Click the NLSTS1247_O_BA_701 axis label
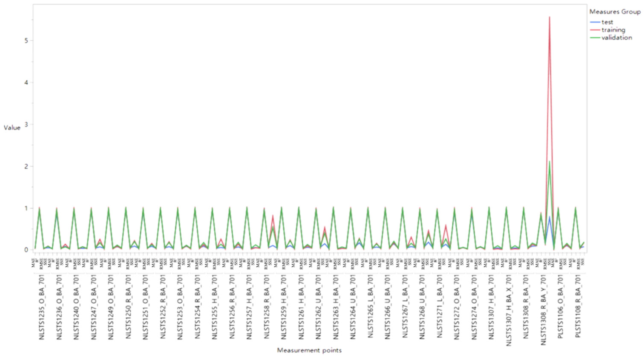This screenshot has height=359, width=644. 94,307
